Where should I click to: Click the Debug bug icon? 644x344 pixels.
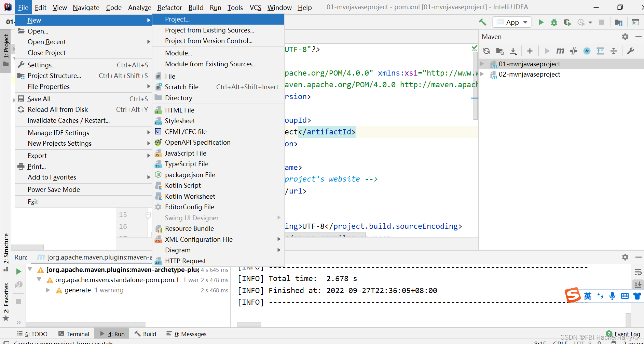554,23
